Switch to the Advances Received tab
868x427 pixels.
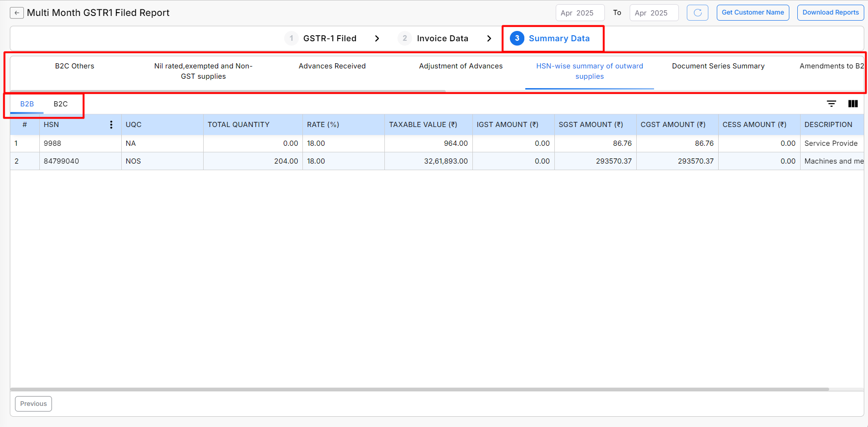click(332, 66)
